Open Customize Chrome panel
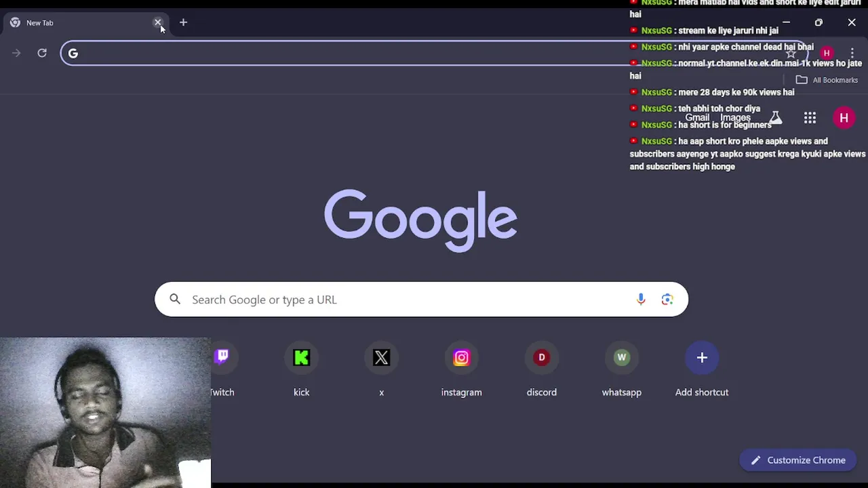 (797, 460)
